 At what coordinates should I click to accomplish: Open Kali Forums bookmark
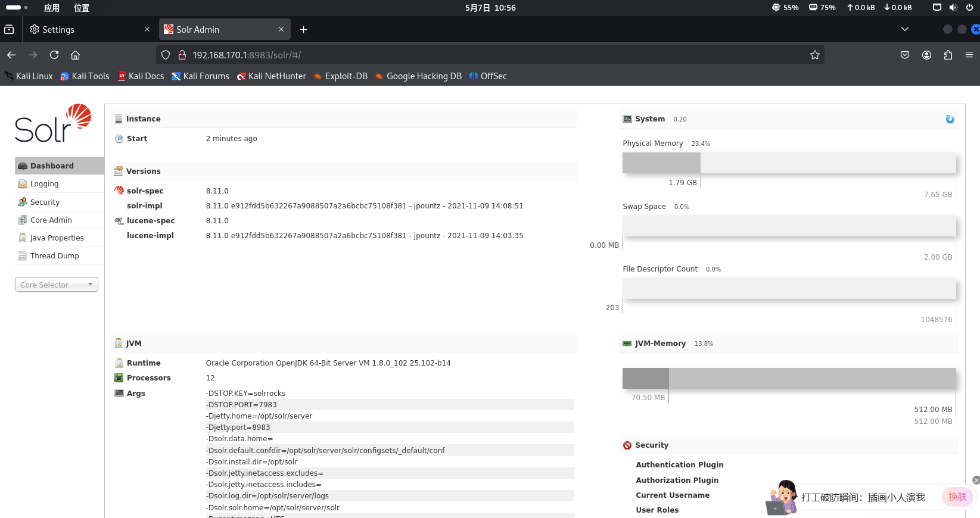[200, 76]
